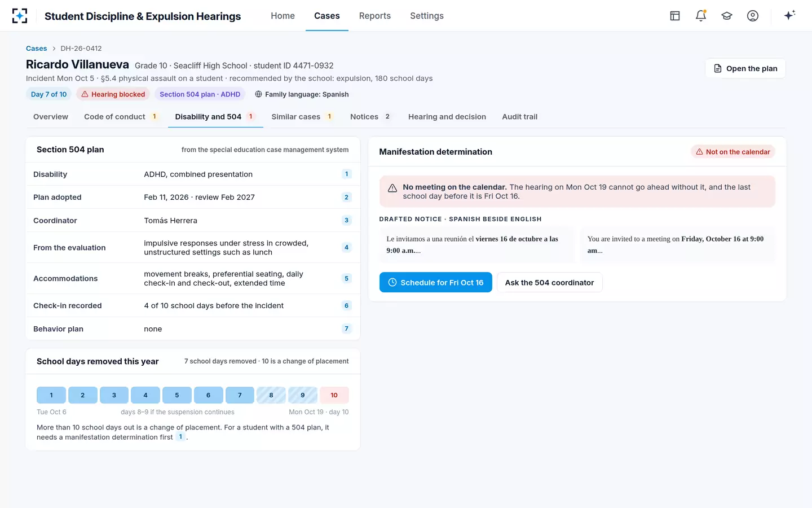Open citation 2 on Plan adopted row
This screenshot has height=508, width=812.
click(x=346, y=197)
